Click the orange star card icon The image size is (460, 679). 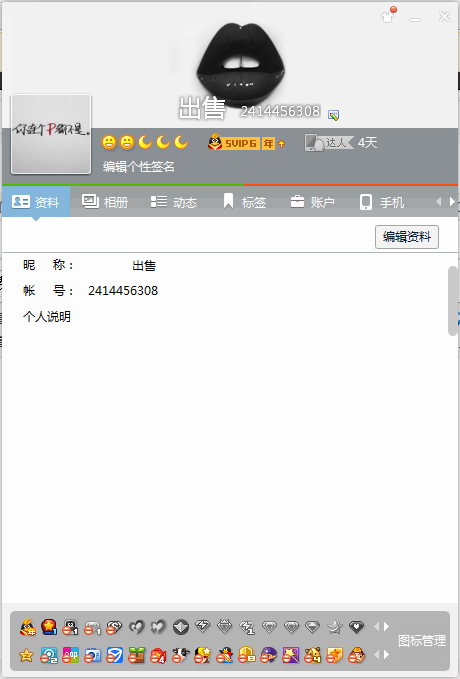coord(334,656)
